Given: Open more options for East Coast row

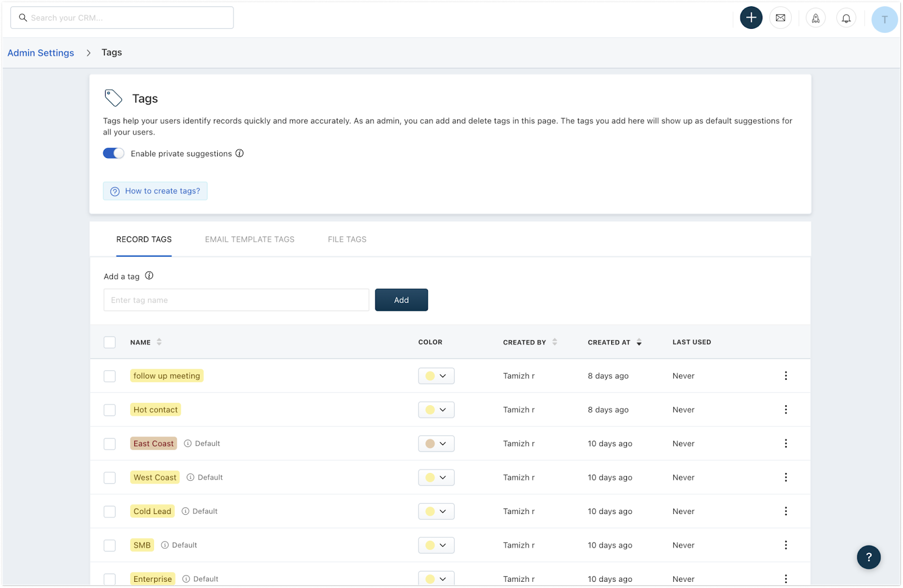Looking at the screenshot, I should point(786,444).
